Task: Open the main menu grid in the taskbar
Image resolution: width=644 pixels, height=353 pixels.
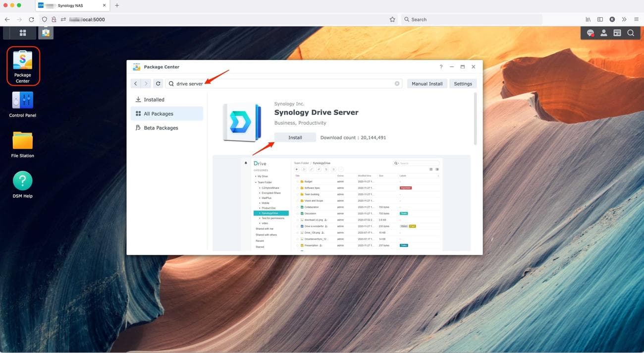Action: pos(22,33)
